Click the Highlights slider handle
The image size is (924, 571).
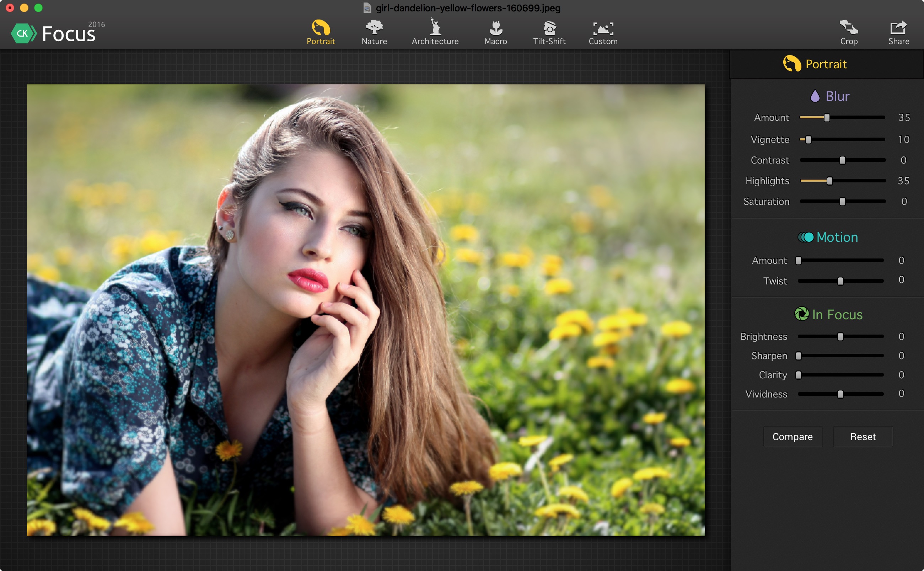coord(829,181)
